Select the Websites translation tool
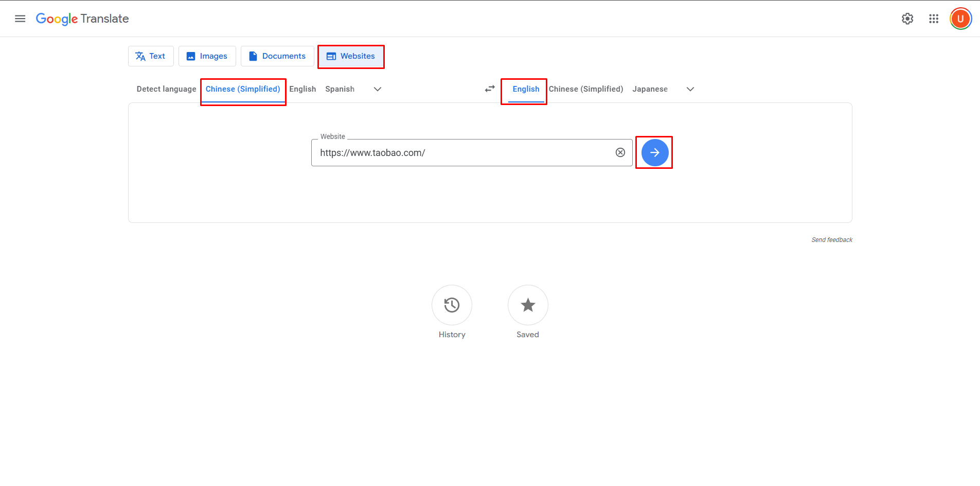Image resolution: width=980 pixels, height=486 pixels. coord(351,56)
